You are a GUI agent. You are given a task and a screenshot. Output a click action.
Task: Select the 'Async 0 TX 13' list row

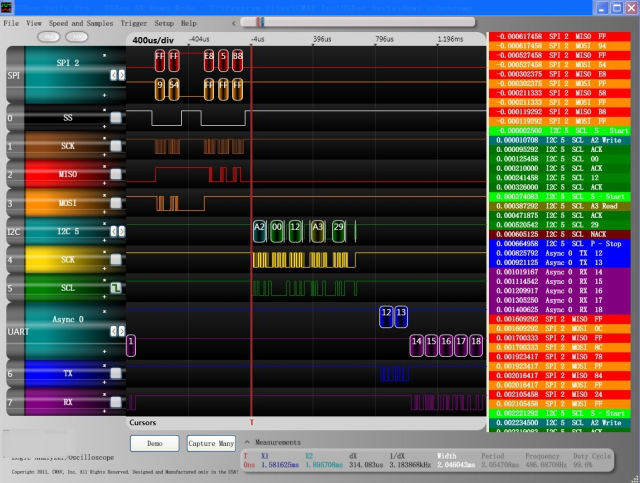(x=560, y=263)
